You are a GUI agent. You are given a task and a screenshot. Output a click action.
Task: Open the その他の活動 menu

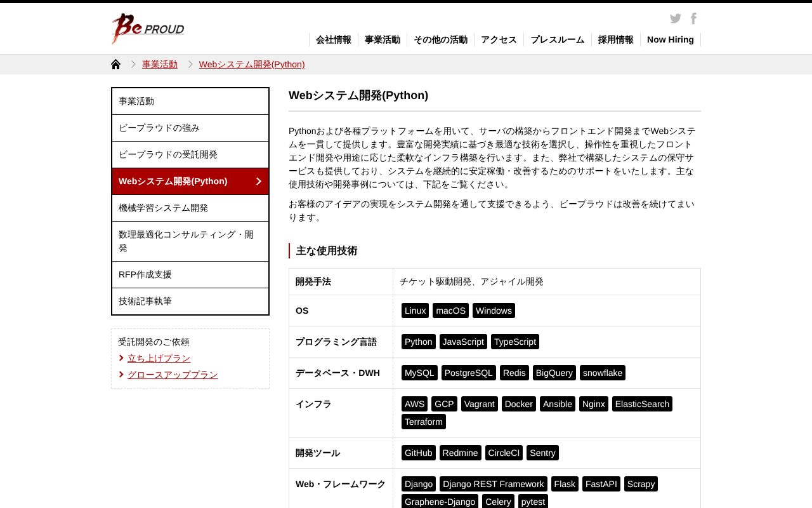(441, 39)
